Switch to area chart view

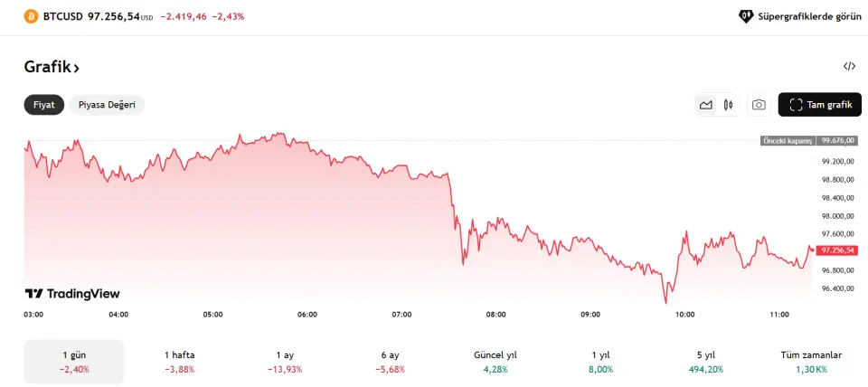[x=705, y=105]
